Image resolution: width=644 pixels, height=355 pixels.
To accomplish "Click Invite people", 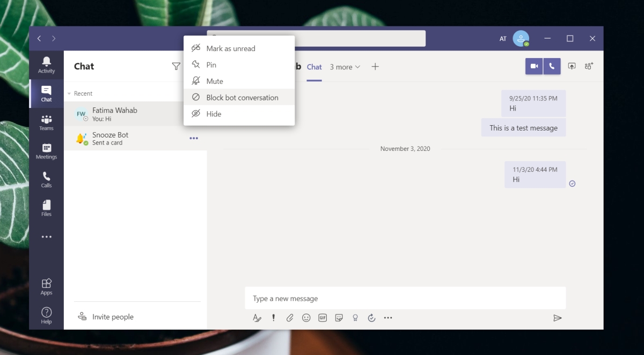I will click(106, 317).
